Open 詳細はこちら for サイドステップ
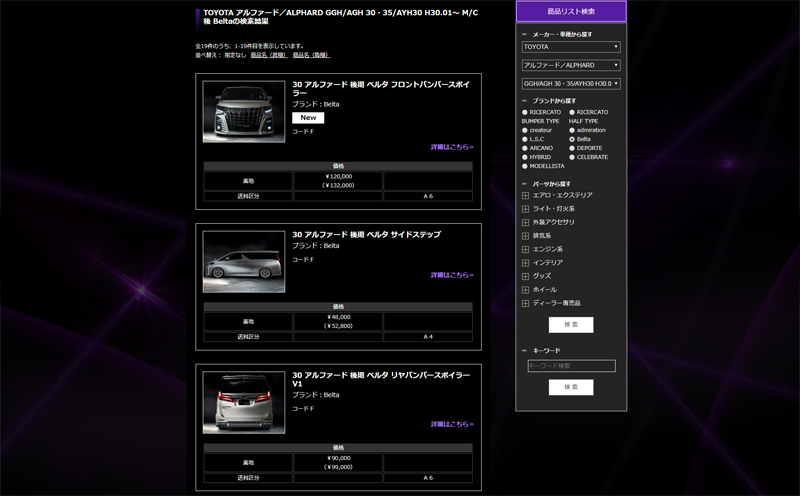This screenshot has height=496, width=800. tap(452, 275)
